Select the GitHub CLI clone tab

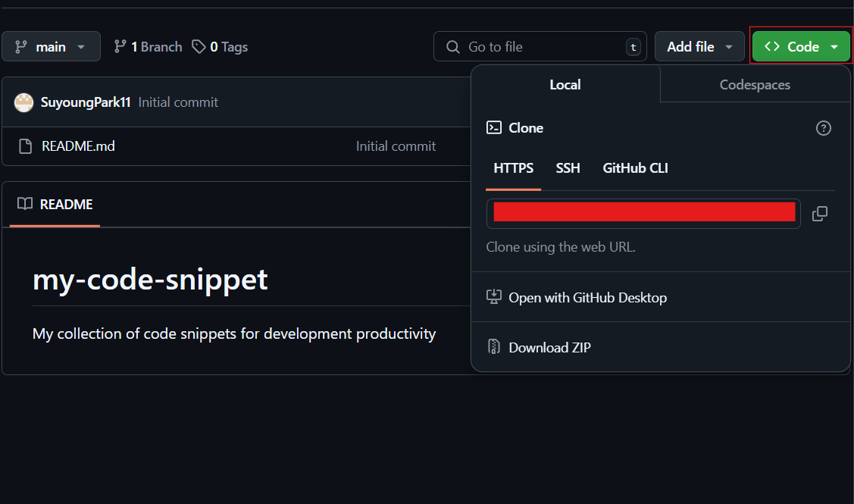click(635, 168)
